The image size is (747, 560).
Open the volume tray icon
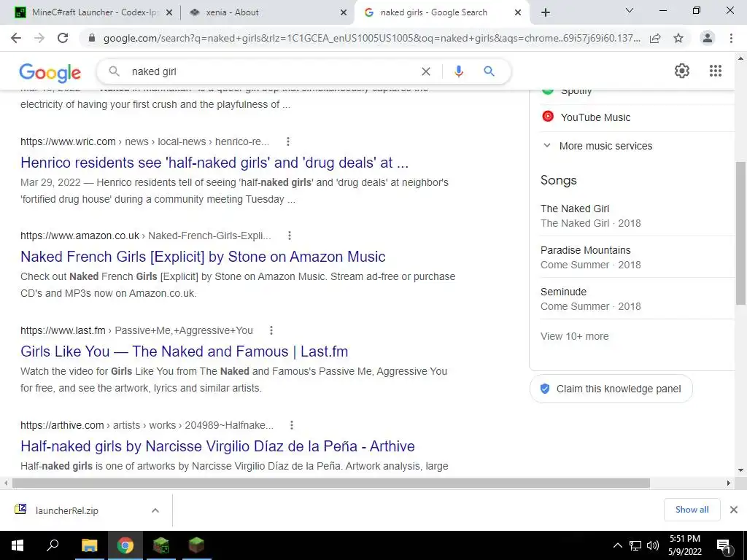[653, 545]
